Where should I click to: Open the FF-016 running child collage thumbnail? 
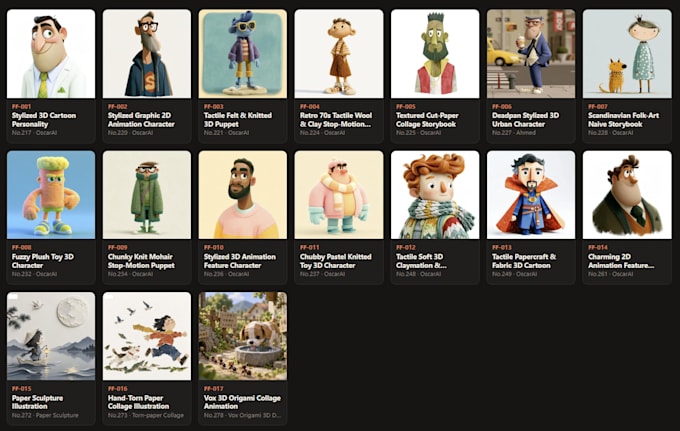point(147,336)
